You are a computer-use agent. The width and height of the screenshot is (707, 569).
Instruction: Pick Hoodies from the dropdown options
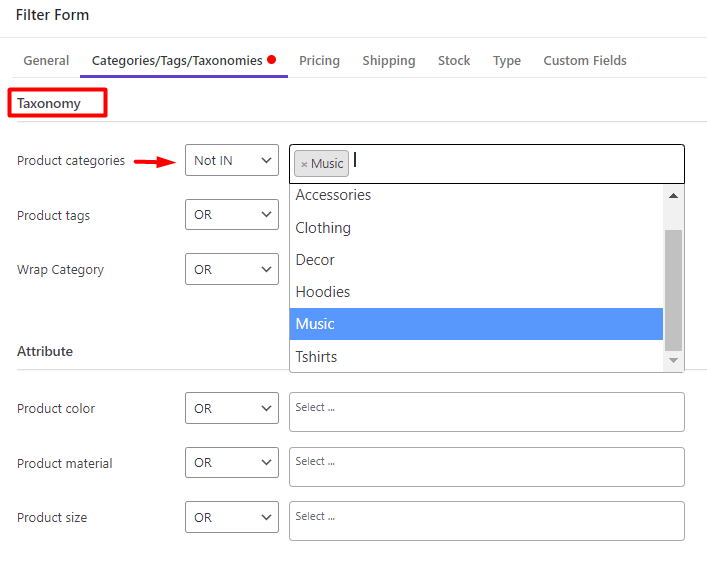coord(476,292)
